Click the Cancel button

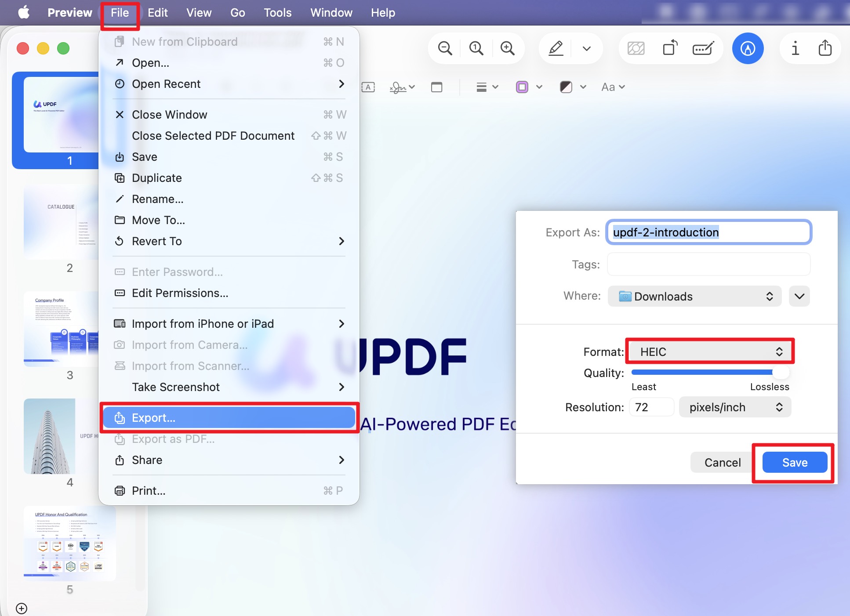pos(722,463)
